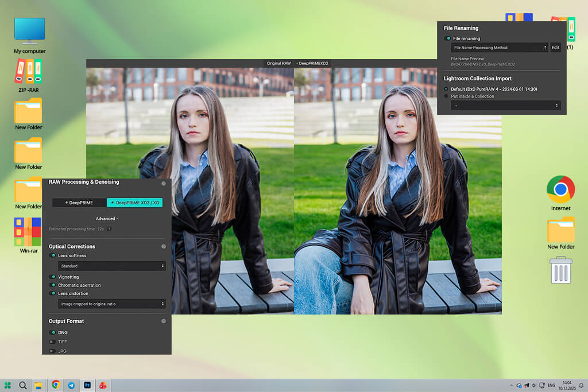Toggle Chromatic aberration correction
The image size is (588, 392).
click(52, 285)
